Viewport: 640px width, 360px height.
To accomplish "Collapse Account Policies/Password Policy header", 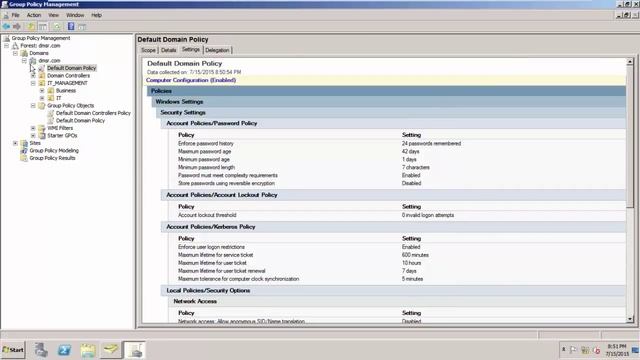I will click(393, 123).
